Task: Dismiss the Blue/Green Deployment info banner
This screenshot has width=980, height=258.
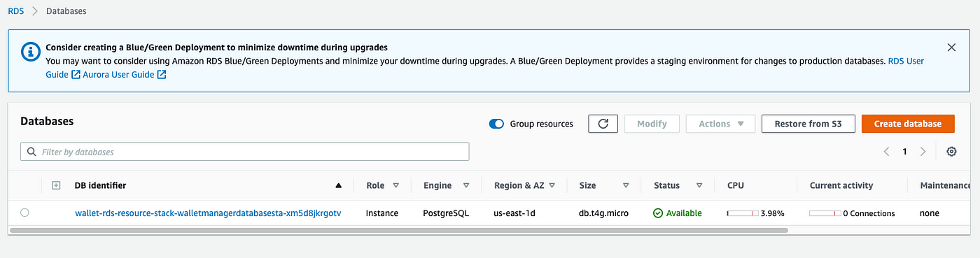Action: pyautogui.click(x=951, y=48)
